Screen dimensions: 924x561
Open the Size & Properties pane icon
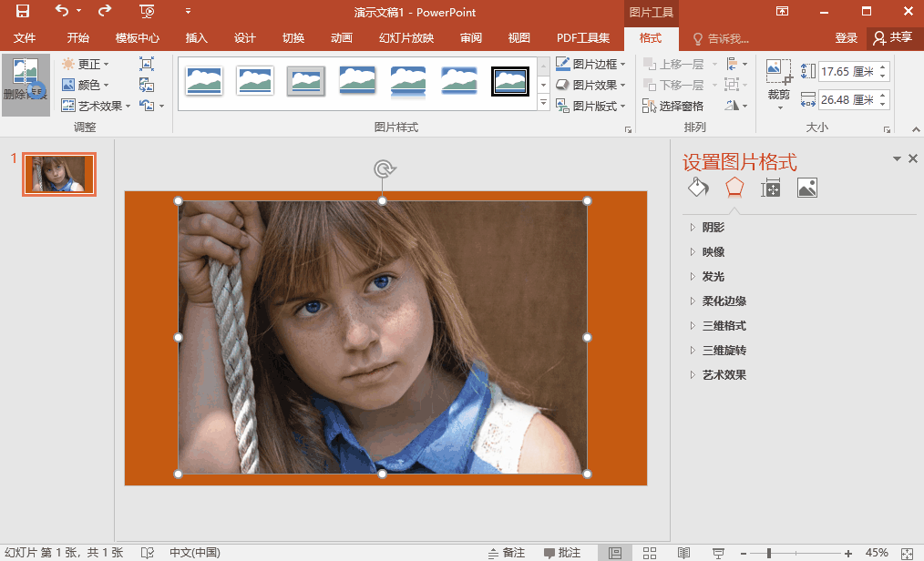click(771, 189)
